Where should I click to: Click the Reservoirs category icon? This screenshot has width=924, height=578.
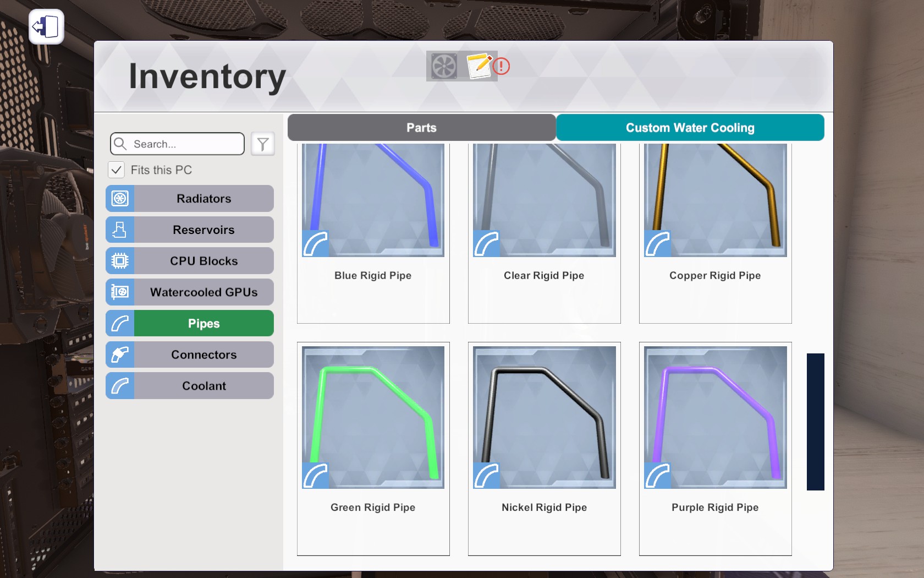120,230
